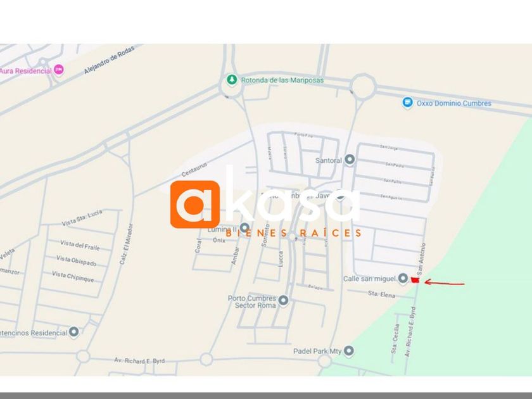Click the red arrow annotation
The height and width of the screenshot is (399, 532).
444,282
